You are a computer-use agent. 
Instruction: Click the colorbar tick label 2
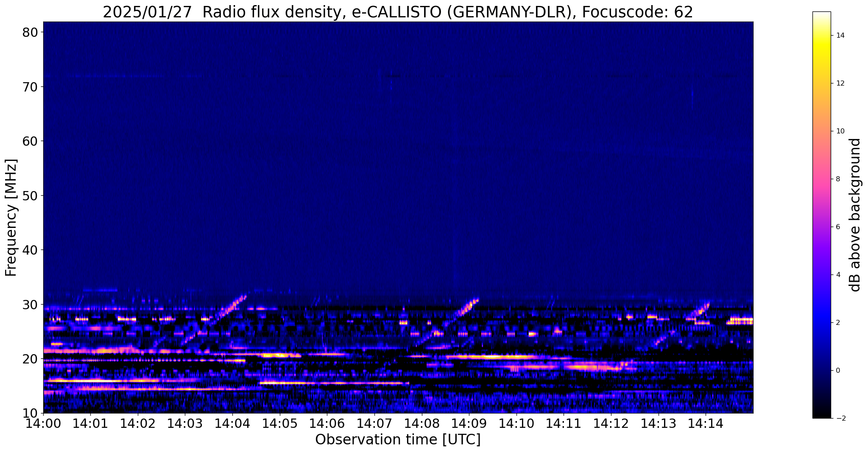pyautogui.click(x=838, y=323)
